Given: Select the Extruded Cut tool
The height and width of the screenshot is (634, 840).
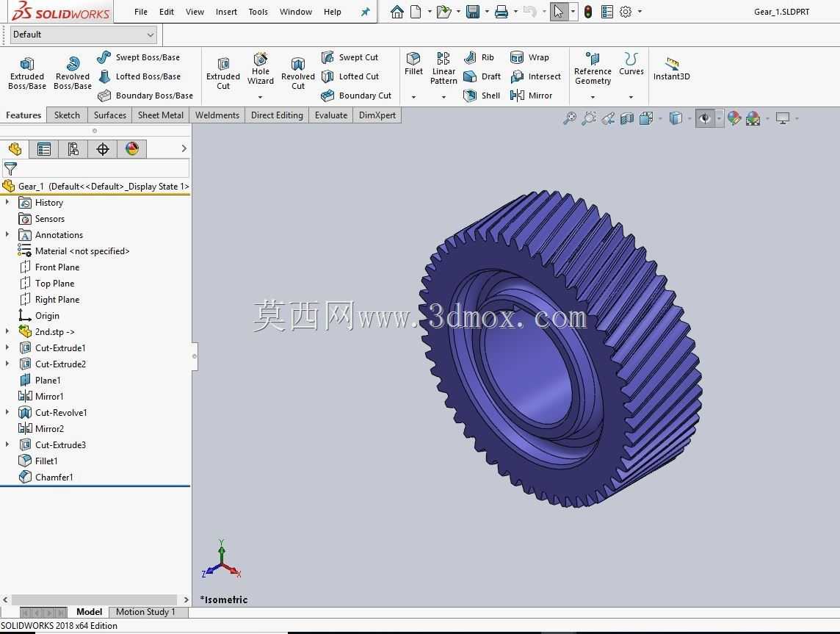Looking at the screenshot, I should click(x=223, y=73).
